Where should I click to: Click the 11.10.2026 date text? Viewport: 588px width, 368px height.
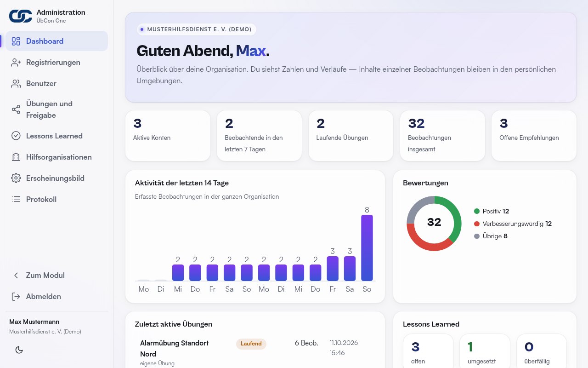pyautogui.click(x=344, y=343)
